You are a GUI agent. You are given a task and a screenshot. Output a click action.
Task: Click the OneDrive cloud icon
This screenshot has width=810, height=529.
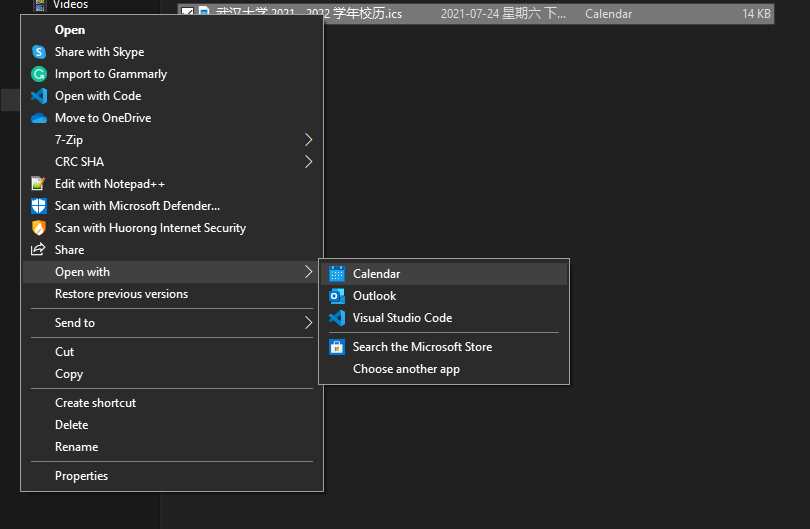[39, 118]
